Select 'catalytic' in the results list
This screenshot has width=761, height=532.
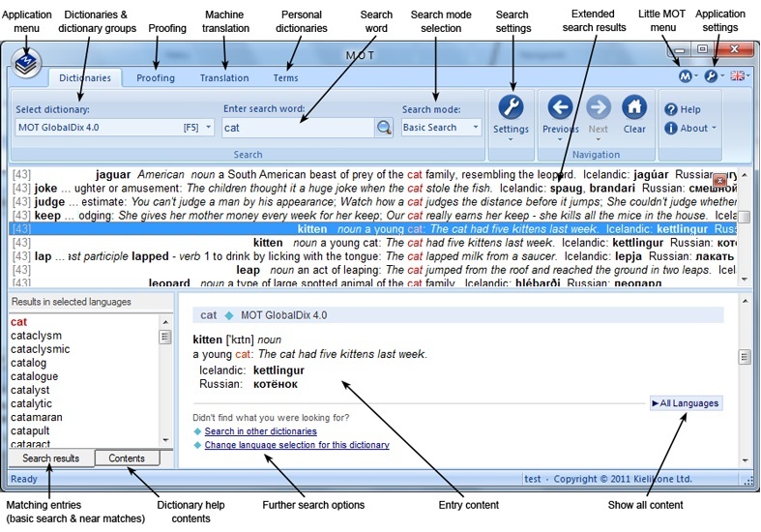click(31, 403)
